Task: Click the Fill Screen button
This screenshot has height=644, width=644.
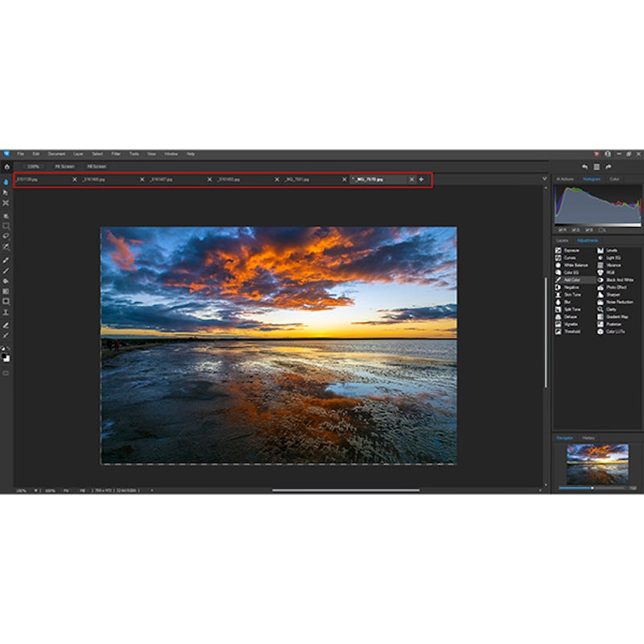Action: pos(97,166)
